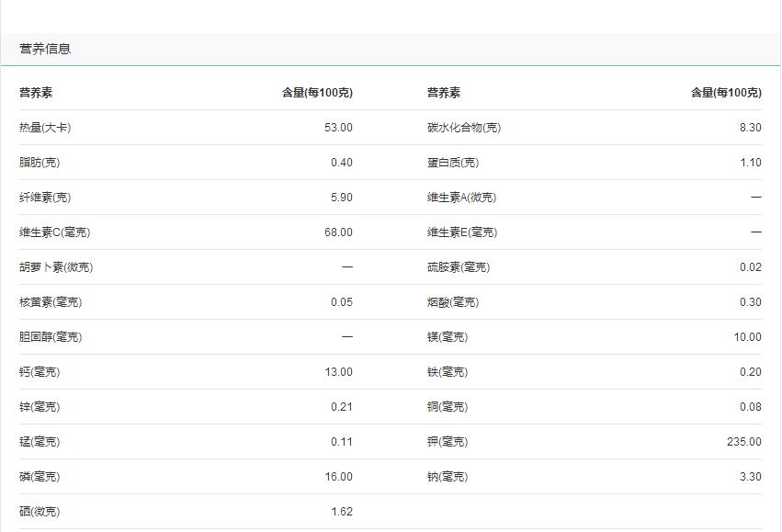Select the 碳水化合物(克) cell
This screenshot has height=532, width=782.
coord(461,127)
